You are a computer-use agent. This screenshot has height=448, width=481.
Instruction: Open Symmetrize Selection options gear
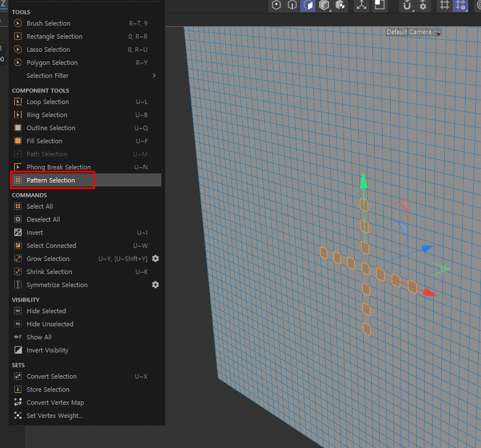tap(156, 285)
